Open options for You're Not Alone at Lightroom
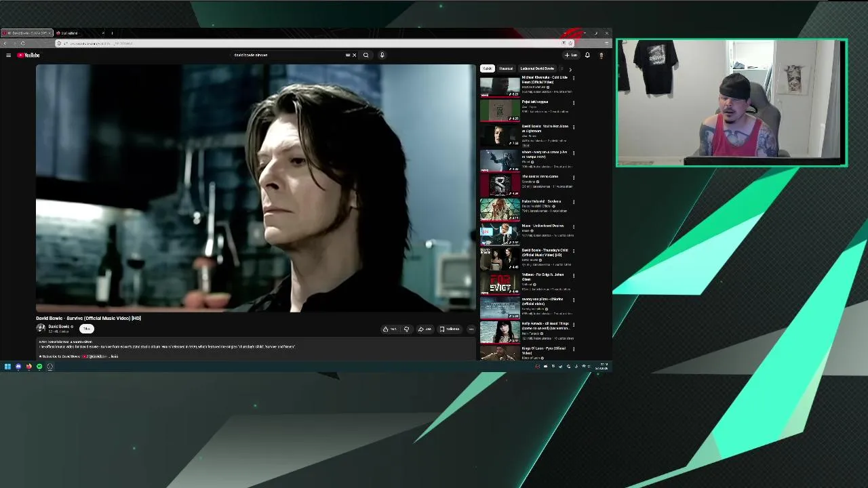 pyautogui.click(x=574, y=127)
